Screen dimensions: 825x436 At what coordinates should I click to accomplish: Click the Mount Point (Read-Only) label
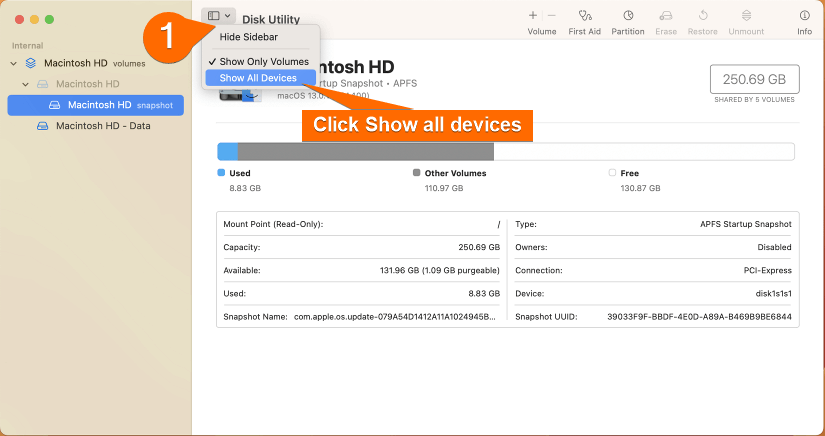click(273, 224)
